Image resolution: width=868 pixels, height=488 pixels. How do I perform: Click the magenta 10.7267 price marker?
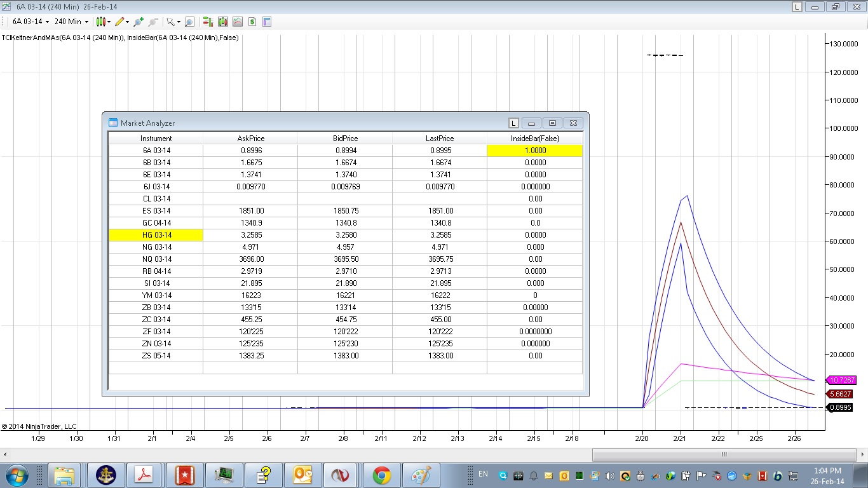[842, 380]
